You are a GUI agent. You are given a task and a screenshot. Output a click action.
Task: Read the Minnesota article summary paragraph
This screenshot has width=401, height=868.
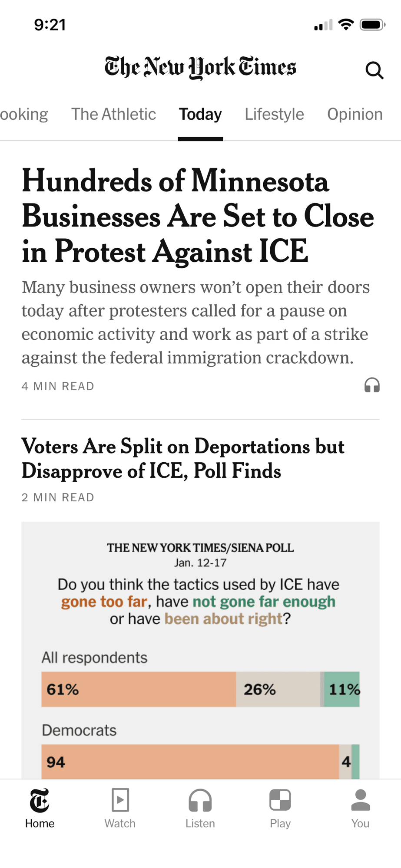click(196, 322)
